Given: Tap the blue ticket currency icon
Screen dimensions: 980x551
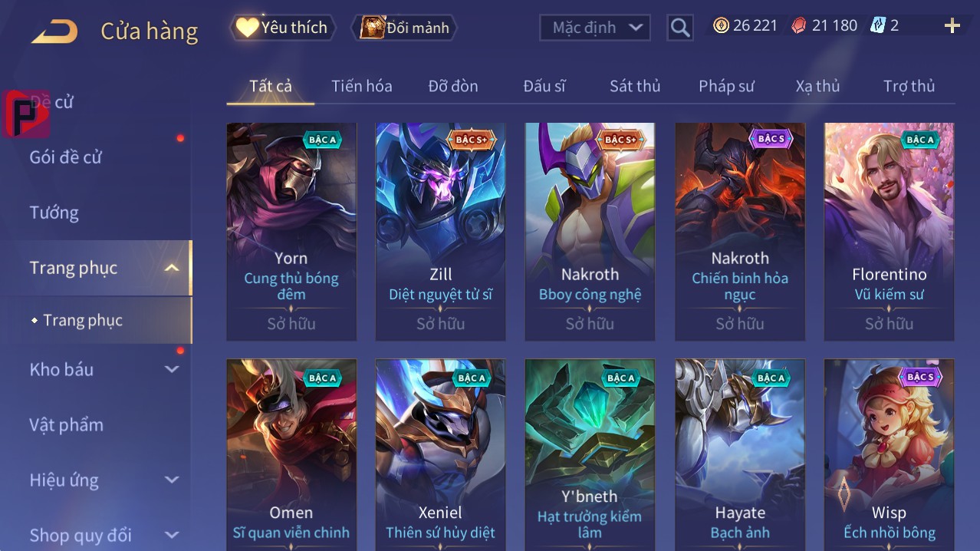Looking at the screenshot, I should [877, 25].
